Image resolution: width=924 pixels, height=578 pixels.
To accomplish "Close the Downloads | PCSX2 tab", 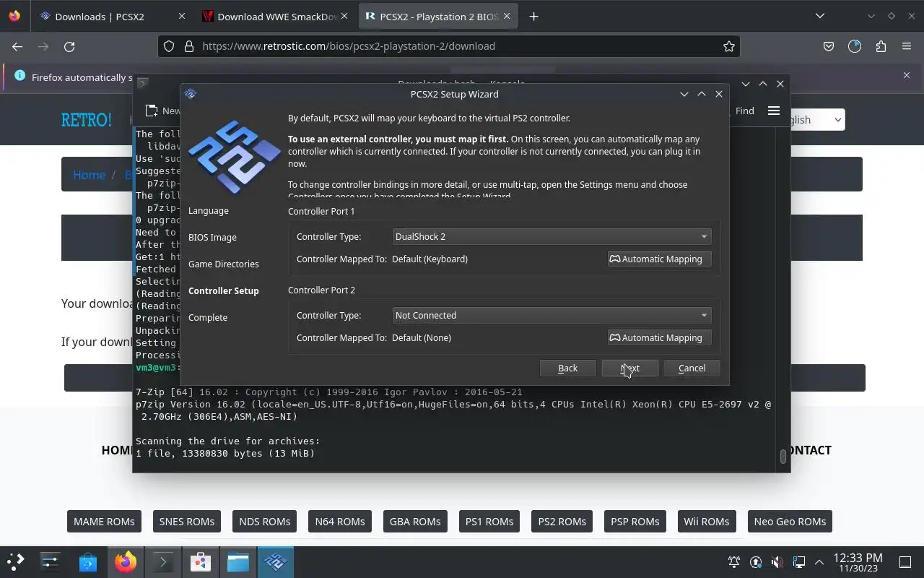I will [181, 16].
